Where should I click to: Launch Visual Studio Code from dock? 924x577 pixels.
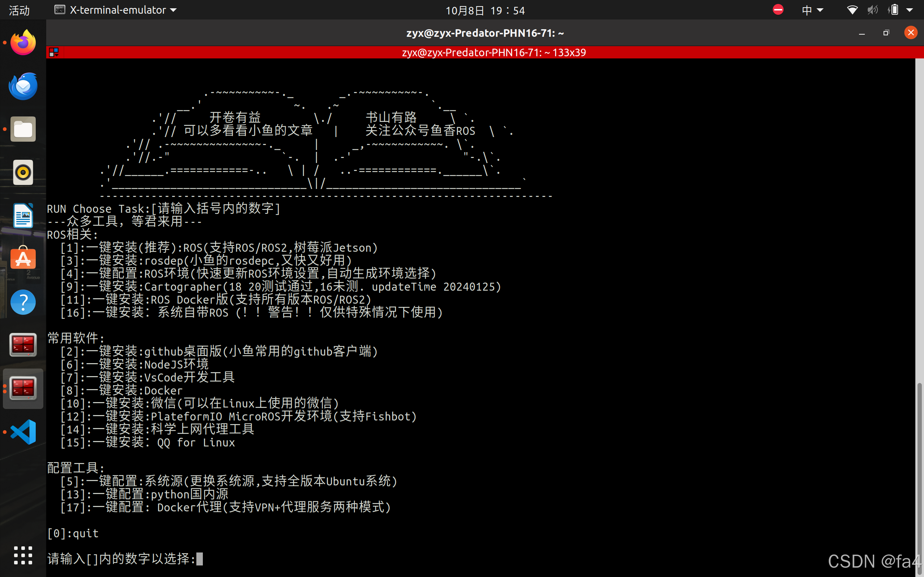[23, 432]
